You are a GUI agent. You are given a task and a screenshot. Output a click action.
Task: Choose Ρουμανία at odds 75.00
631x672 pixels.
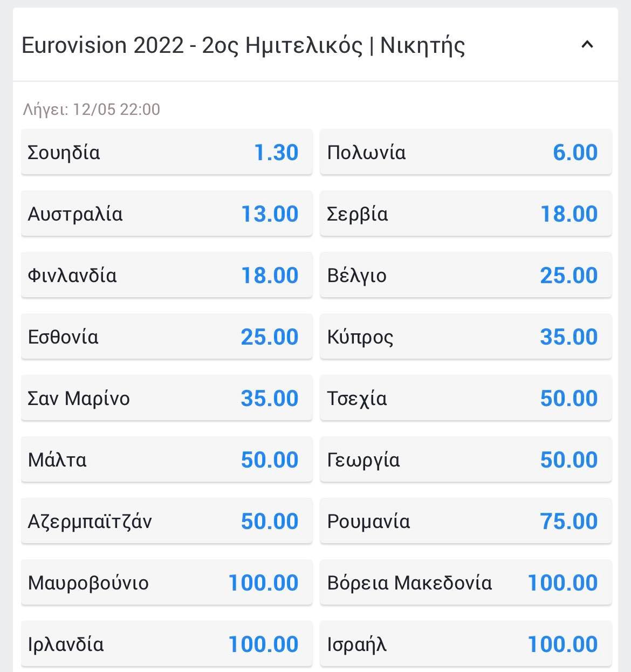point(466,521)
